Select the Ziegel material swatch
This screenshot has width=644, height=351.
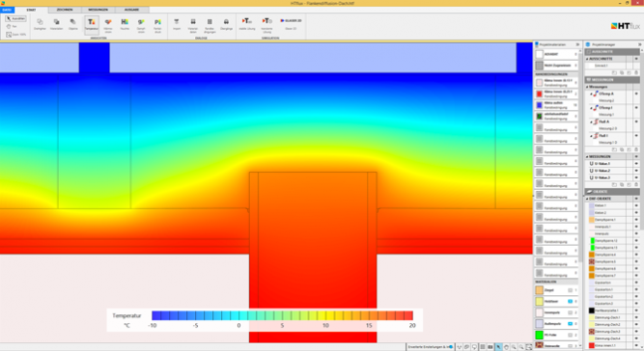tap(540, 290)
